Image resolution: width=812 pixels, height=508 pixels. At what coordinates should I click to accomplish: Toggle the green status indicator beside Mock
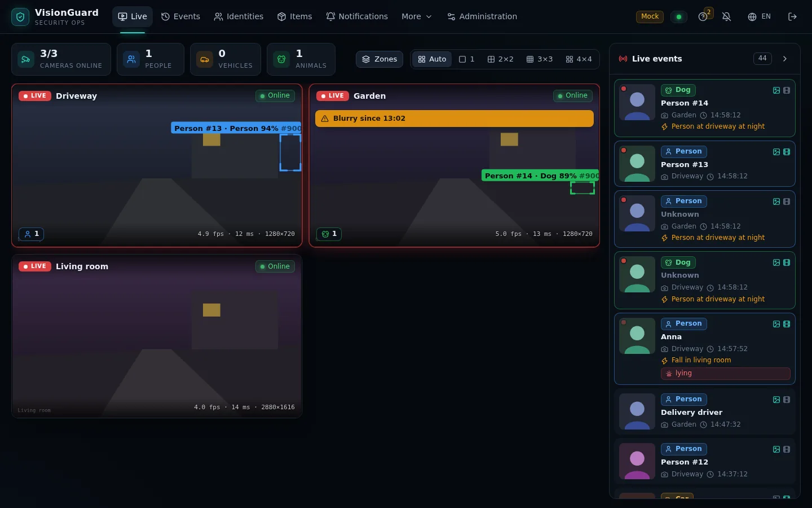[679, 17]
